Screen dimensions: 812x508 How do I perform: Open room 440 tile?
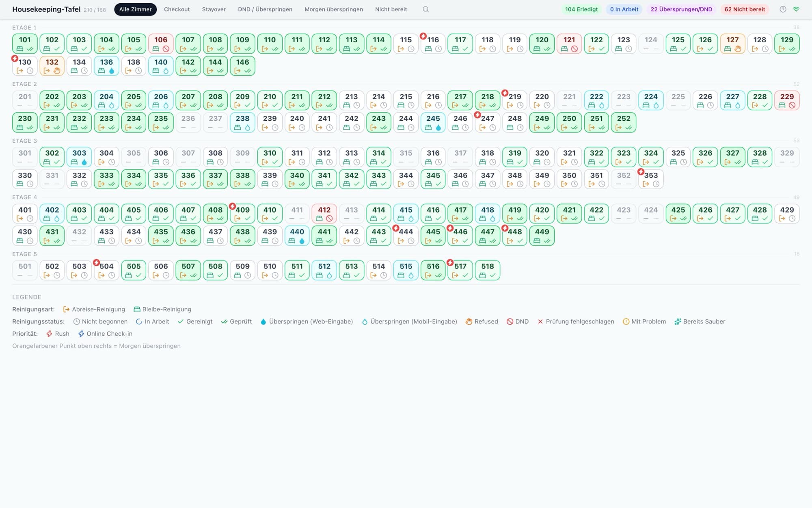(x=297, y=236)
